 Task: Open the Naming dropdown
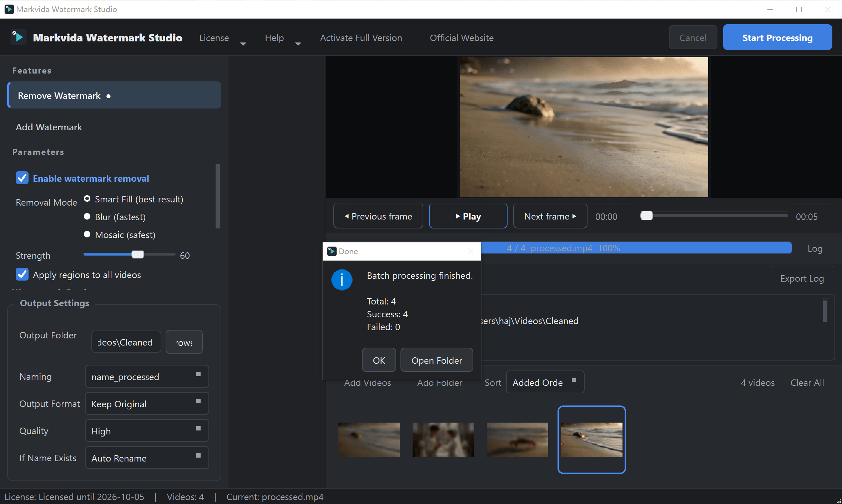point(147,377)
